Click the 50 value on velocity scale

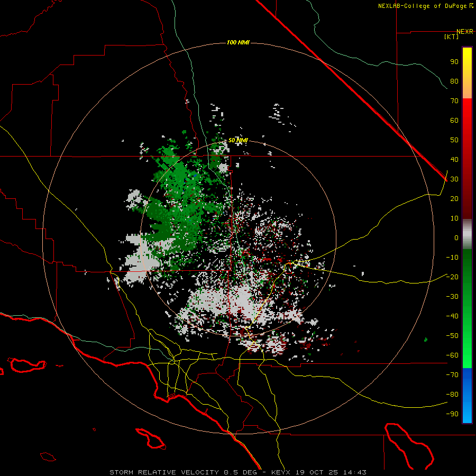pos(454,140)
